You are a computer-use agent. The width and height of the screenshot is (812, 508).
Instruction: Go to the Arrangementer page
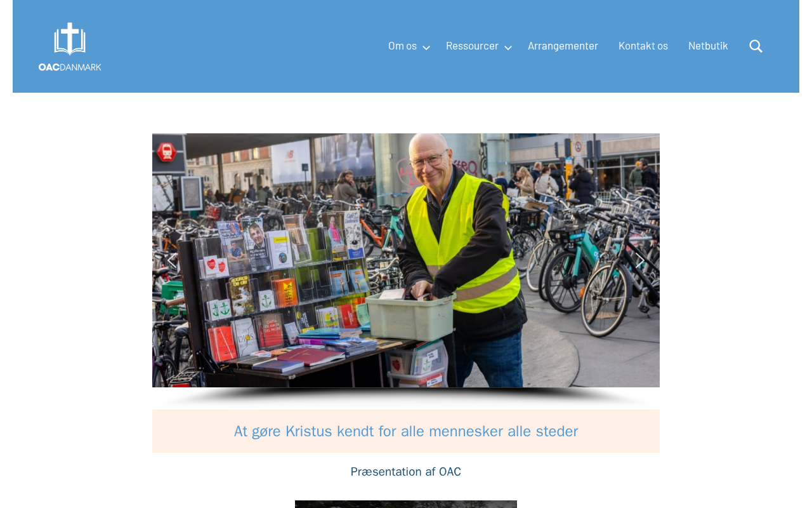[563, 46]
